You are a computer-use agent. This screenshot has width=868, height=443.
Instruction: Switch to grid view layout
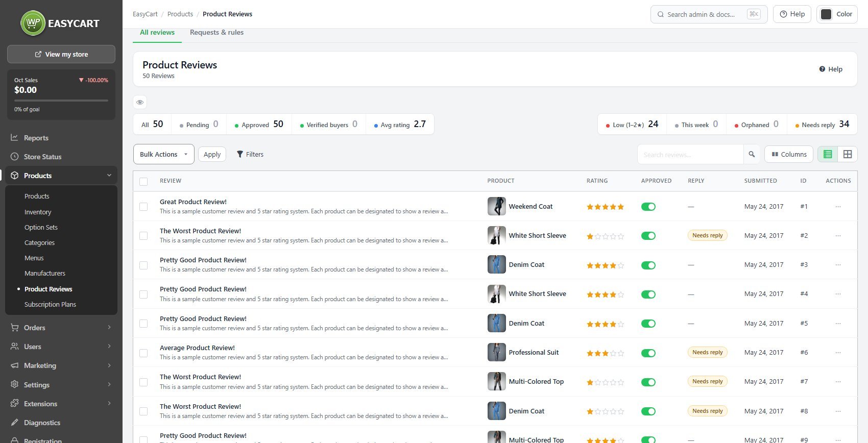pyautogui.click(x=848, y=154)
